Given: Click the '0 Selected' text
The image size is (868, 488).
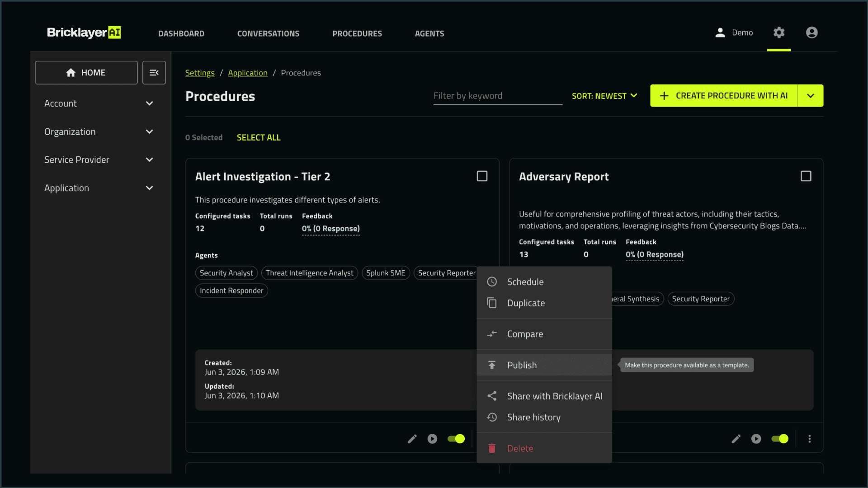Looking at the screenshot, I should (204, 138).
